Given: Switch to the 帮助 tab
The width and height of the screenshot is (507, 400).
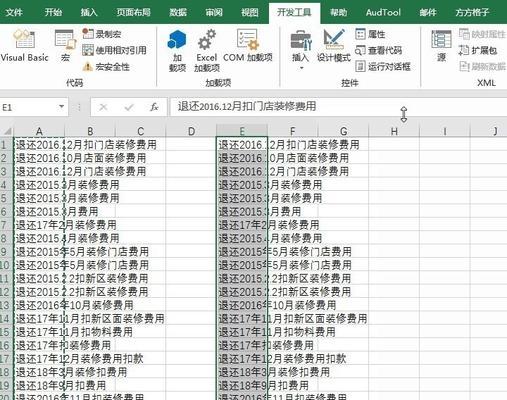Looking at the screenshot, I should coord(338,12).
